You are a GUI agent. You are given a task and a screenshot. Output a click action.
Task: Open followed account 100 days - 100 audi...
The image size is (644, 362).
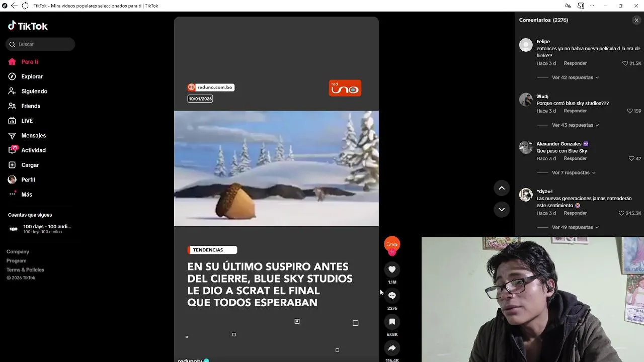click(x=40, y=229)
